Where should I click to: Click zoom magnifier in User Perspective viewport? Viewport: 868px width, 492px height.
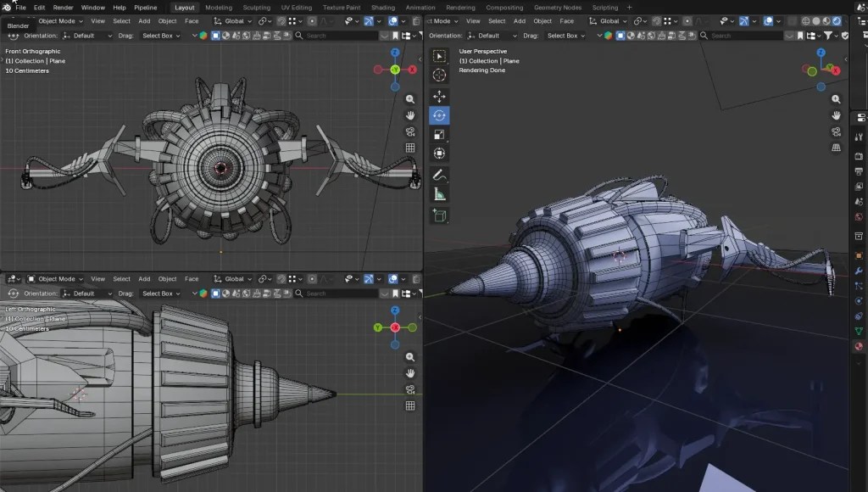836,99
